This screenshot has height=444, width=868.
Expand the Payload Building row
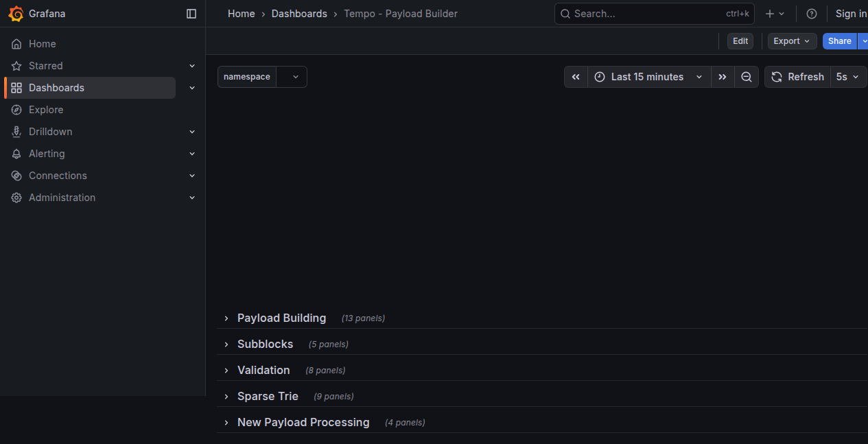click(226, 318)
